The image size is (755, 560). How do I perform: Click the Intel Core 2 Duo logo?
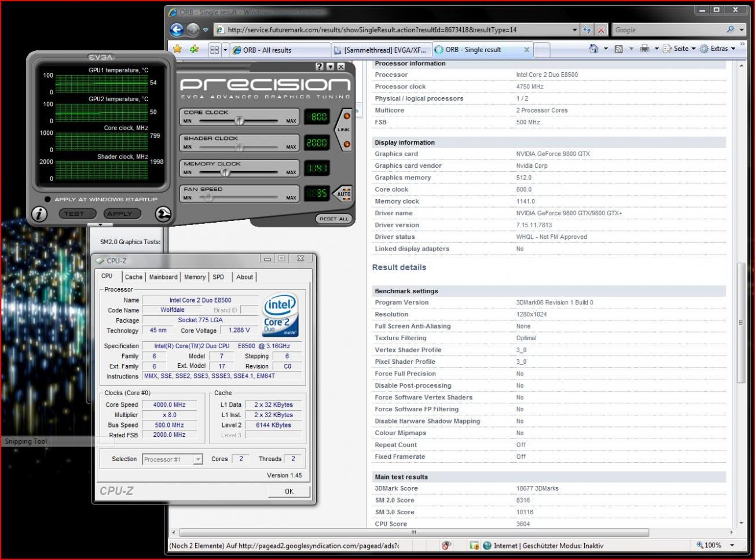click(x=280, y=314)
